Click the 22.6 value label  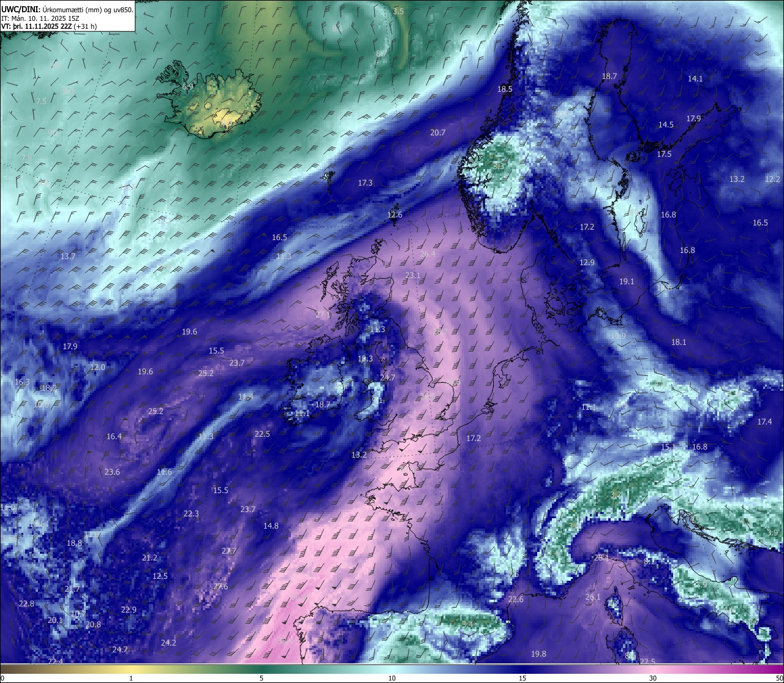(516, 599)
